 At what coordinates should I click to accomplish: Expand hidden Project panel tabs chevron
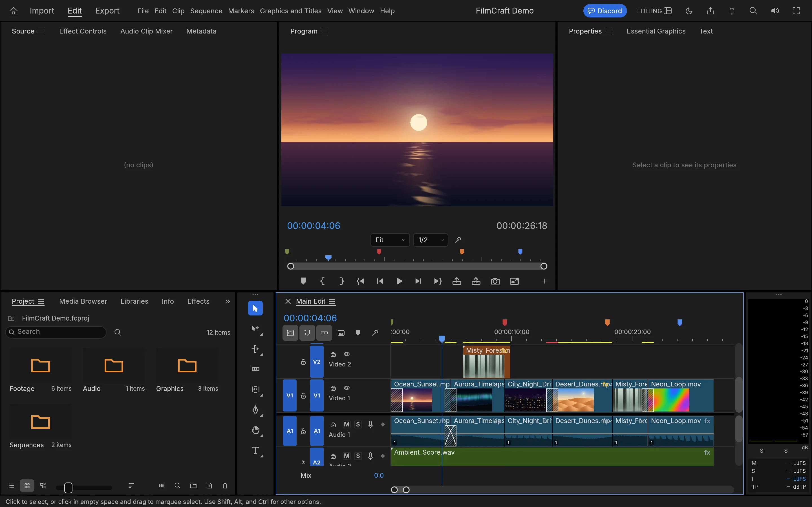pyautogui.click(x=228, y=301)
